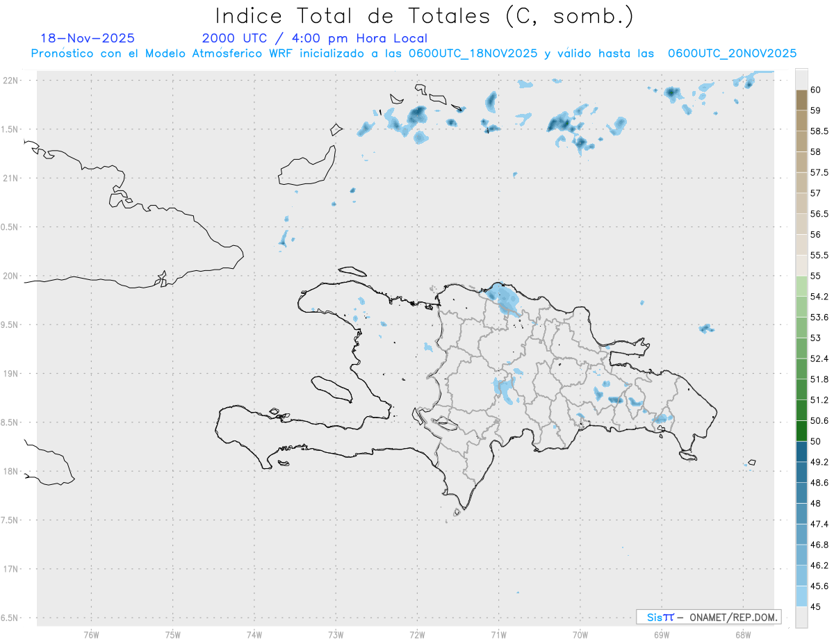Click the legend value '52.4'
834x644 pixels.
819,358
